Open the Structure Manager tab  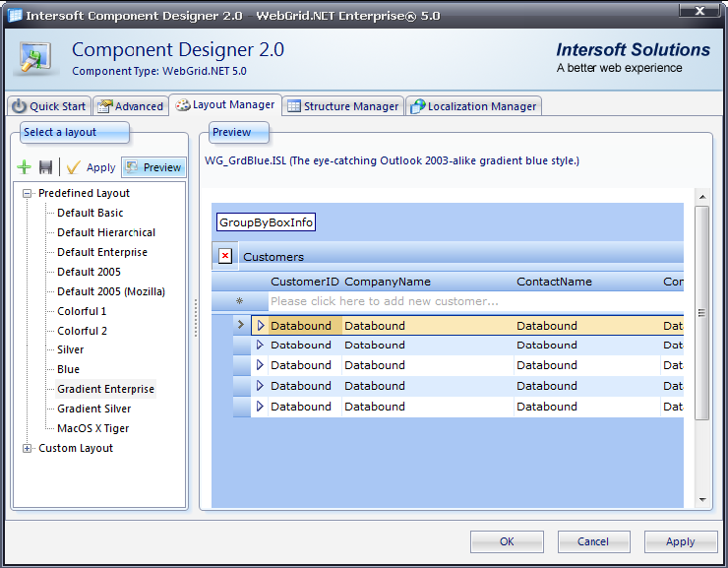342,106
